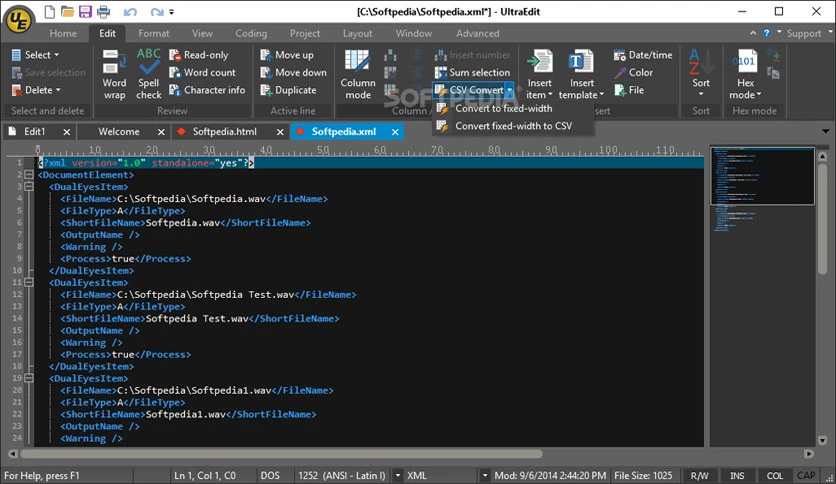Image resolution: width=836 pixels, height=484 pixels.
Task: Open the Sort dropdown
Action: tap(701, 74)
